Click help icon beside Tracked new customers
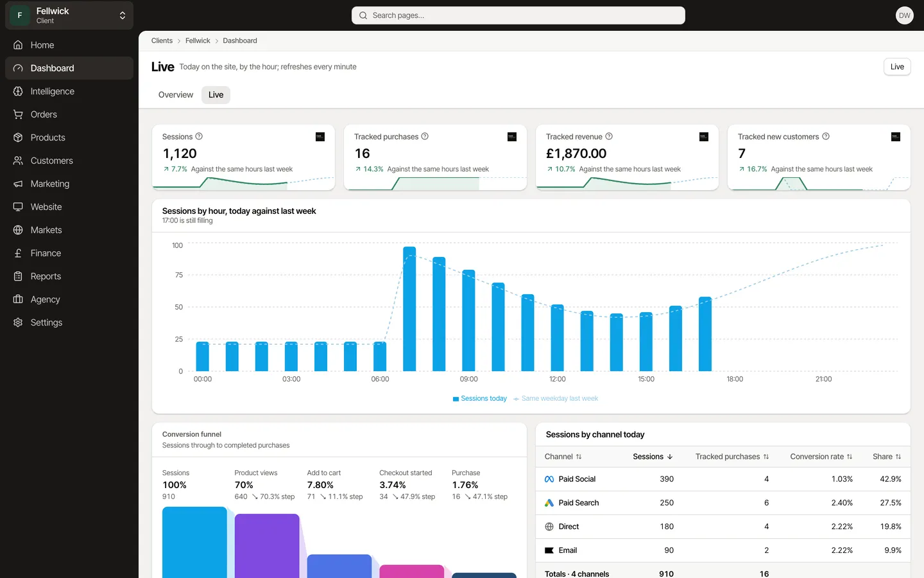The height and width of the screenshot is (578, 924). 826,136
